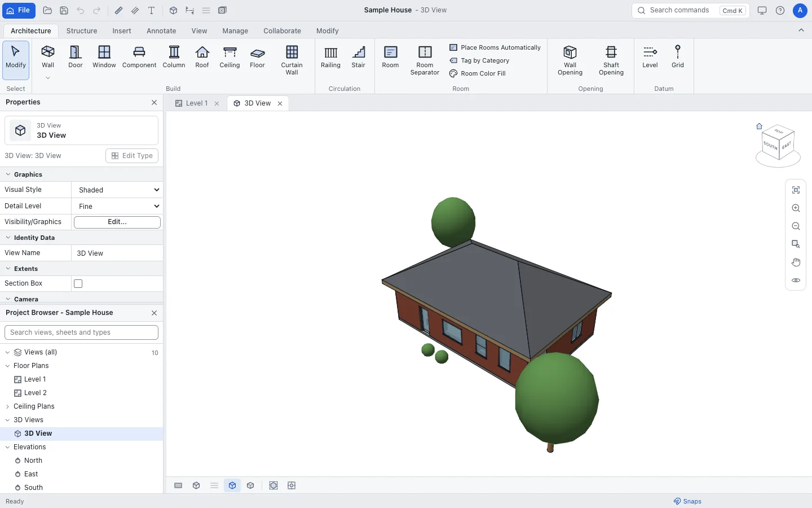
Task: Click the orbit icon at navigation bar bottom
Action: (796, 280)
